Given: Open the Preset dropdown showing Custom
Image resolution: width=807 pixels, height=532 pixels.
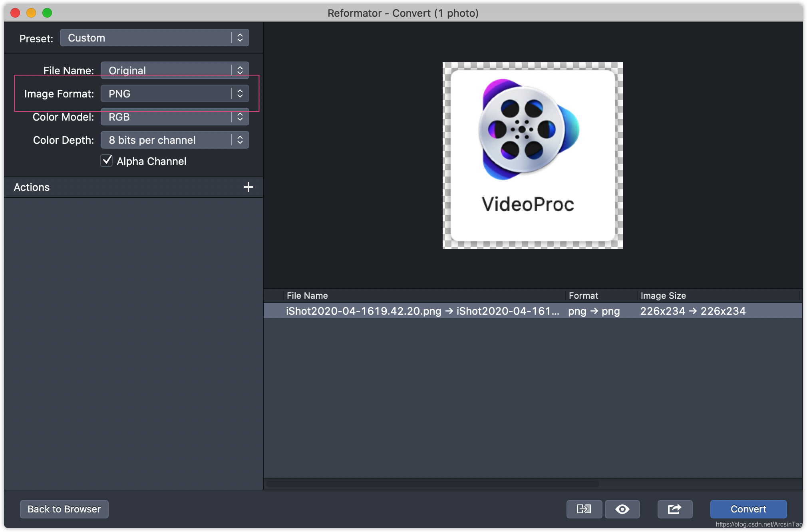Looking at the screenshot, I should 155,38.
